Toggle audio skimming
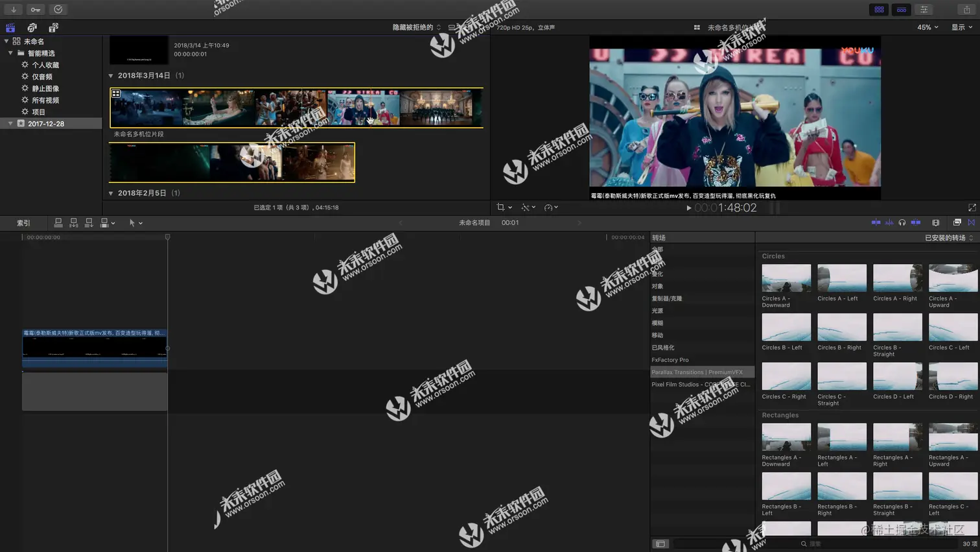This screenshot has width=980, height=552. click(889, 222)
